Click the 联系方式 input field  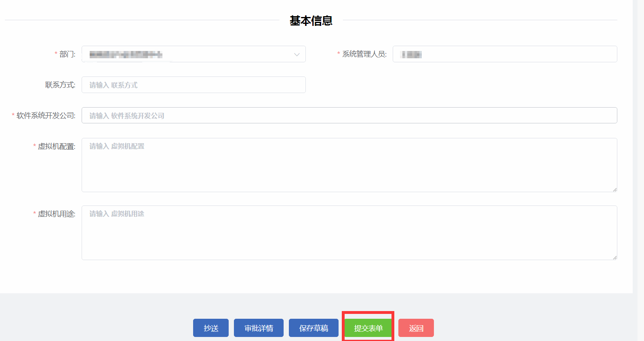pos(194,85)
